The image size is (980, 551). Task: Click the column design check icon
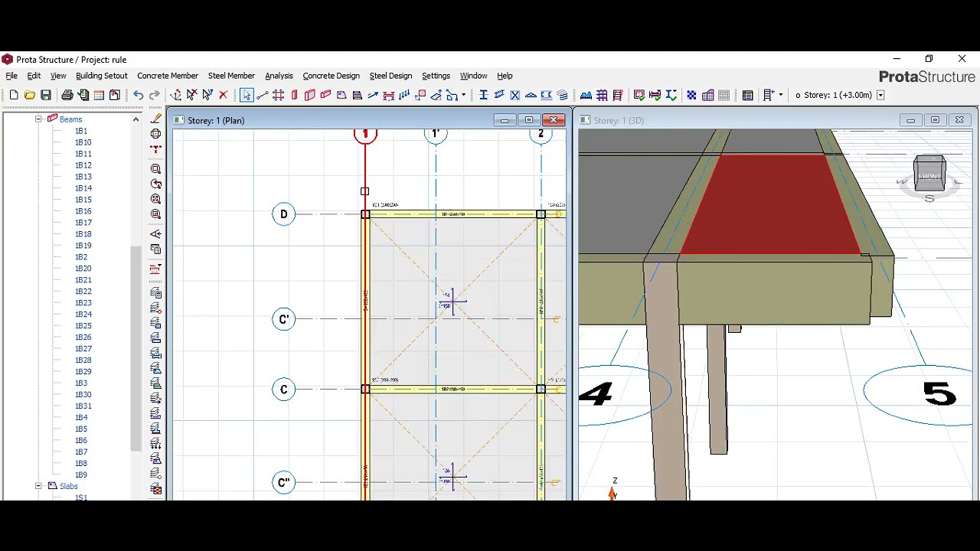point(639,95)
